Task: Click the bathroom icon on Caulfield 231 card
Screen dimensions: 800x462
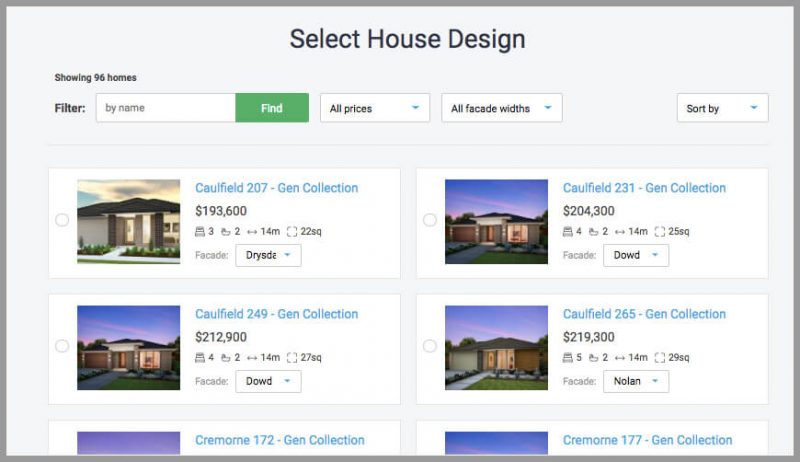Action: click(x=593, y=232)
